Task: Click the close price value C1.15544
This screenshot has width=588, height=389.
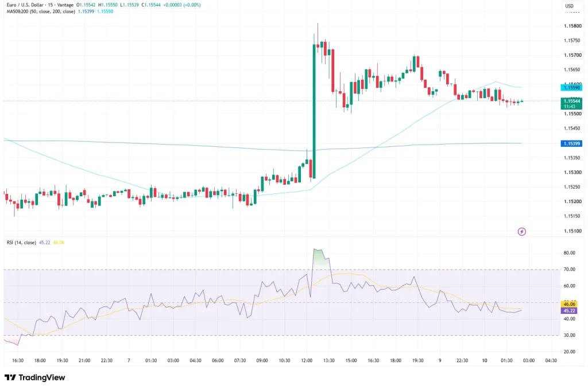Action: pos(151,5)
